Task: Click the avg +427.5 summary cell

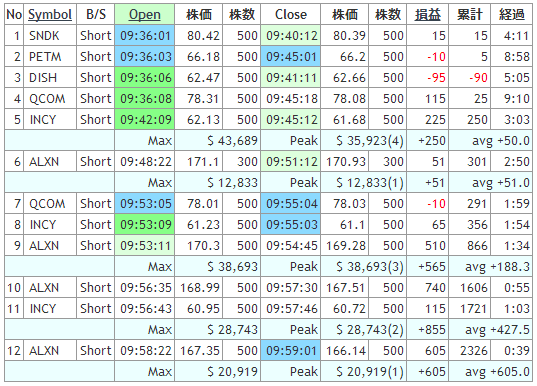Action: pyautogui.click(x=491, y=329)
